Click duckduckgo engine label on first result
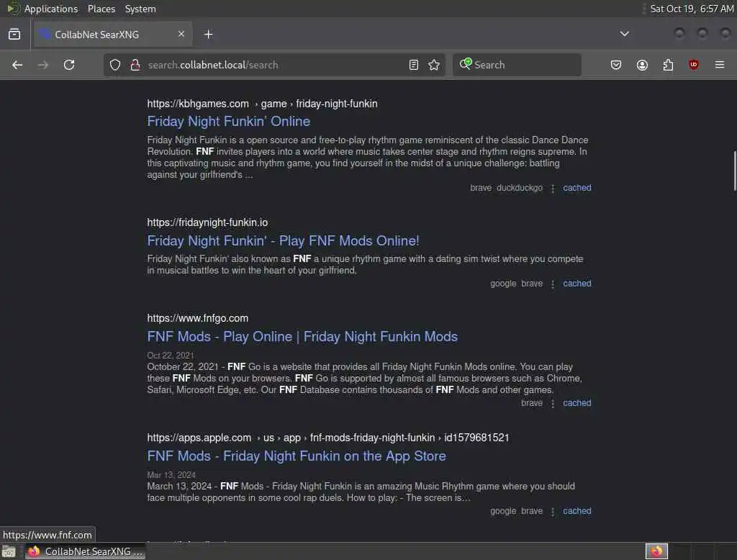The height and width of the screenshot is (560, 737). click(x=520, y=188)
